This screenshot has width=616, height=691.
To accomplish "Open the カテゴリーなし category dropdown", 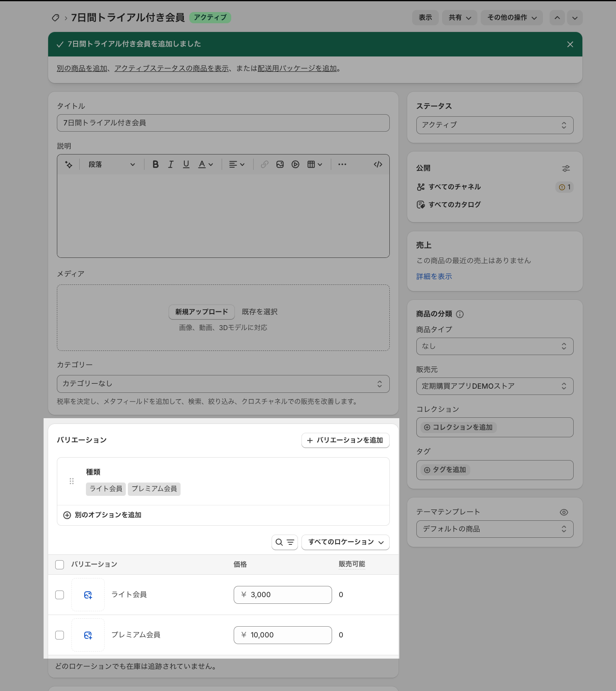I will point(223,384).
